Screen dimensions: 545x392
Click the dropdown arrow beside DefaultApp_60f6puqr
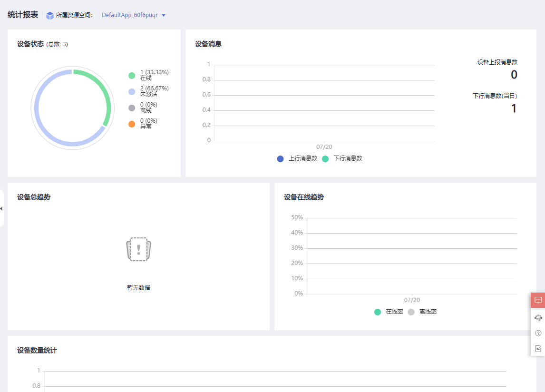(164, 15)
